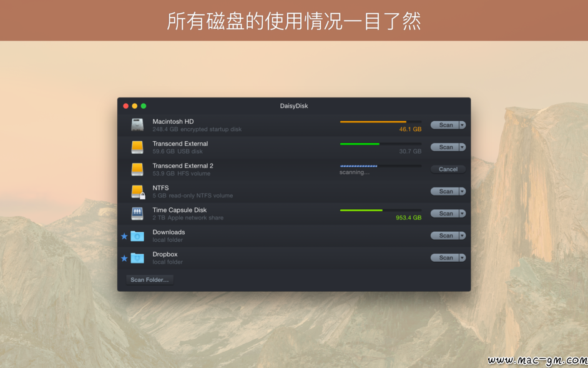Toggle the favorite star next to Downloads
This screenshot has width=588, height=368.
(x=124, y=236)
